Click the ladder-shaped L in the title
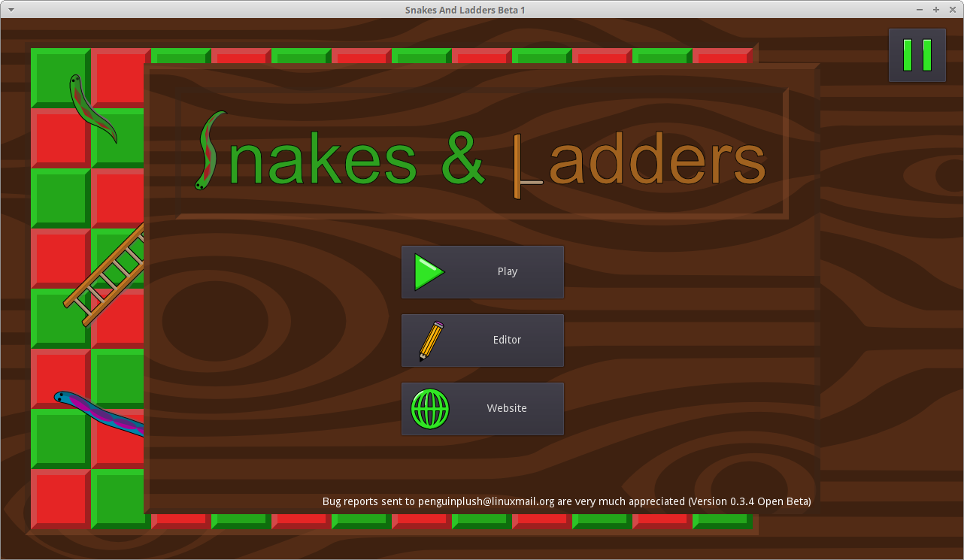This screenshot has height=560, width=964. 524,168
